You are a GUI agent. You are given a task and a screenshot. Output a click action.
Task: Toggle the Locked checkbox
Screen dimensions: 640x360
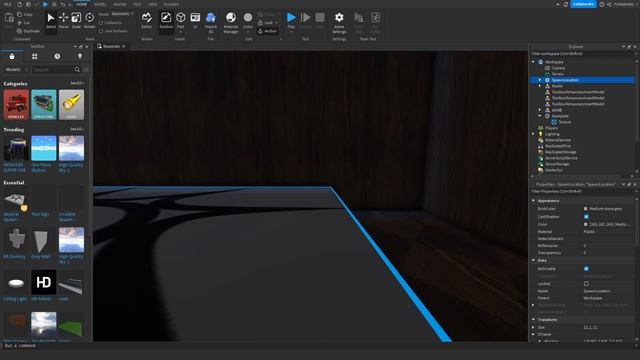[586, 284]
